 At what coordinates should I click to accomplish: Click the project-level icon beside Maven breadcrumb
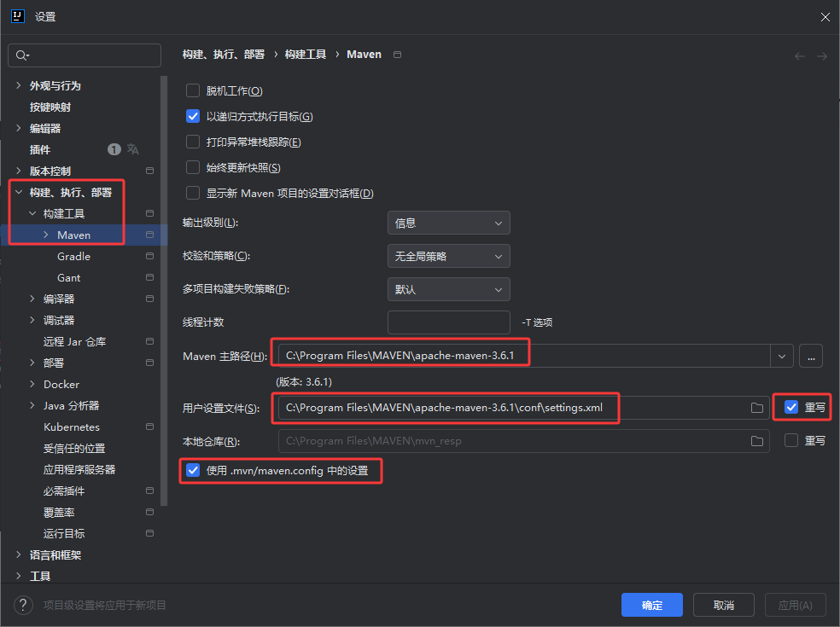[397, 55]
